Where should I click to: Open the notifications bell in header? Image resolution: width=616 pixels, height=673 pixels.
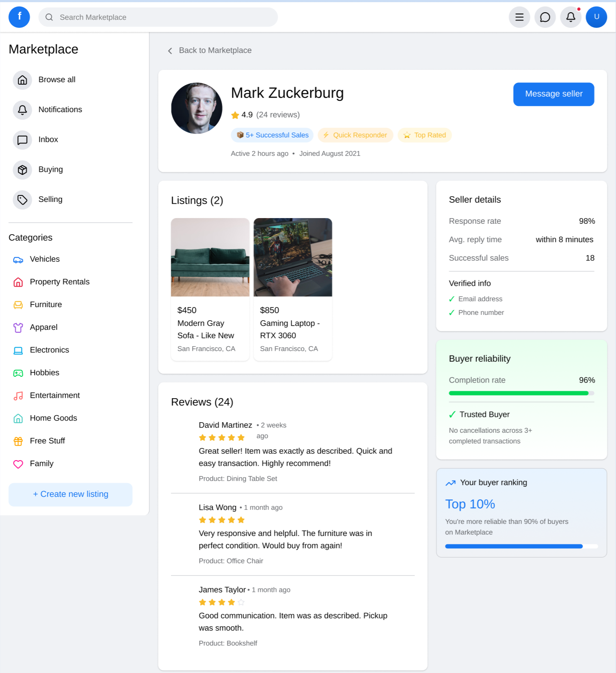(x=571, y=17)
